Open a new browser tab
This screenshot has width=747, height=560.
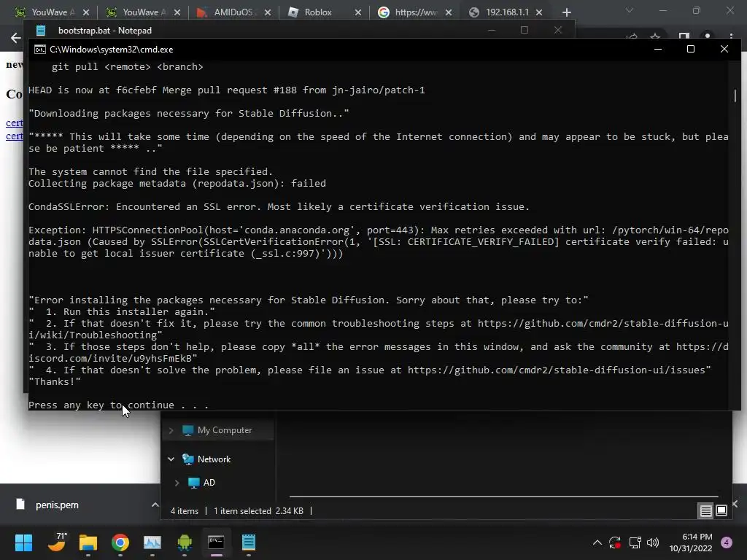coord(566,12)
